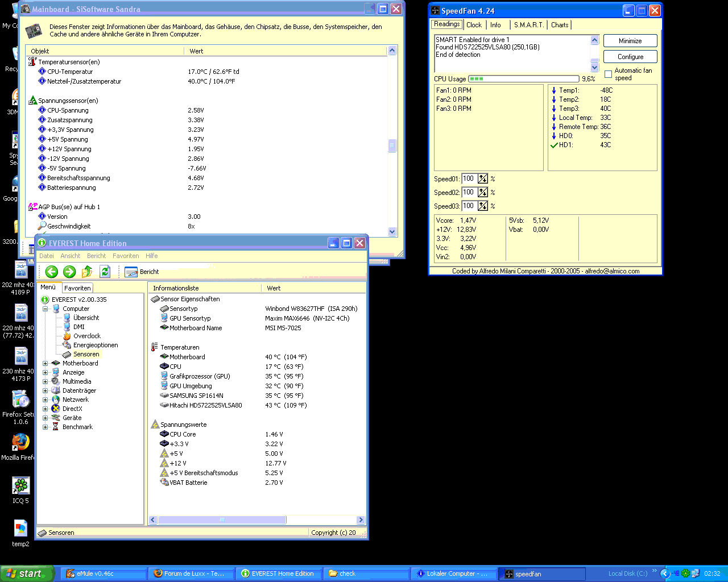Open the Datei menu in EVEREST

(47, 256)
